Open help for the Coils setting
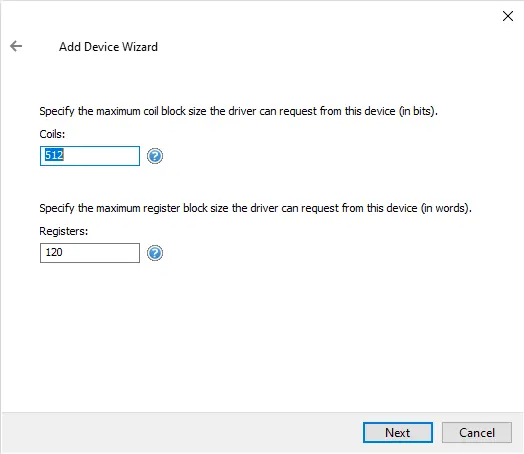Screen dimensions: 524x454 click(155, 156)
